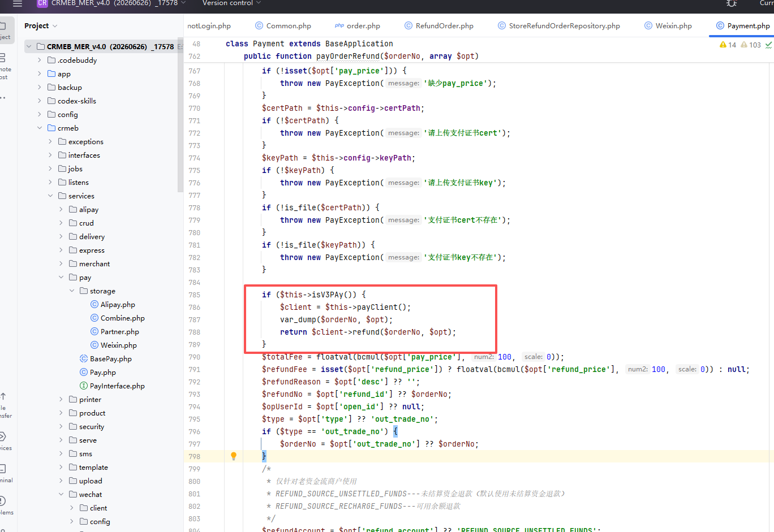774x532 pixels.
Task: Switch to the order.php tab
Action: [x=358, y=25]
